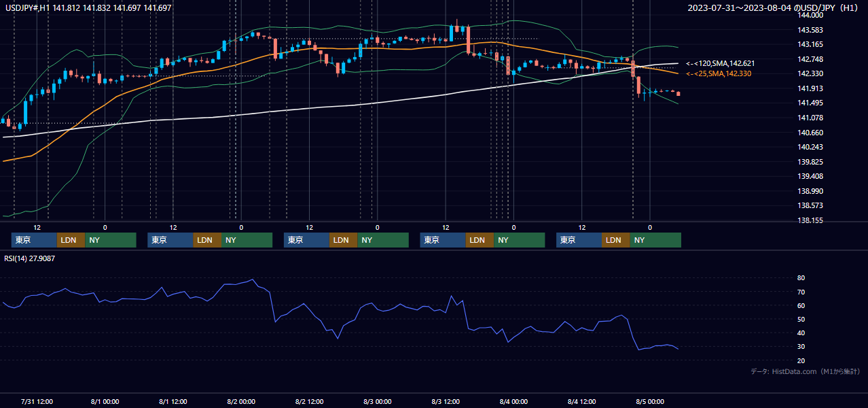Screen dimensions: 868x408
Task: Click the 8/3 00:00 time label
Action: (378, 401)
